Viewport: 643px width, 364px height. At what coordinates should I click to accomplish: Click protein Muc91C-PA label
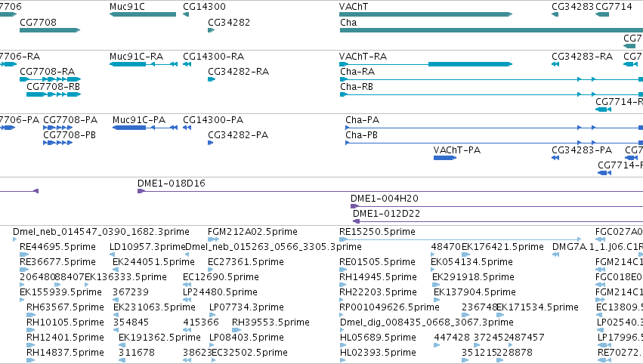click(x=139, y=120)
